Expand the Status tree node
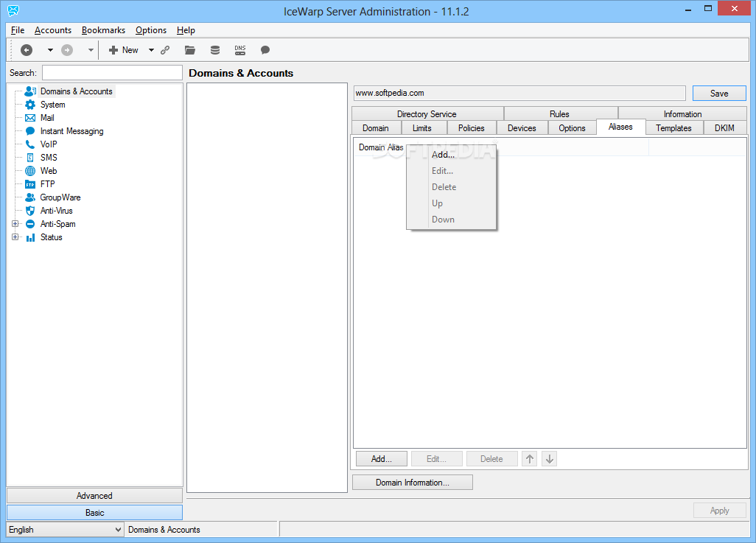This screenshot has width=756, height=543. (15, 237)
